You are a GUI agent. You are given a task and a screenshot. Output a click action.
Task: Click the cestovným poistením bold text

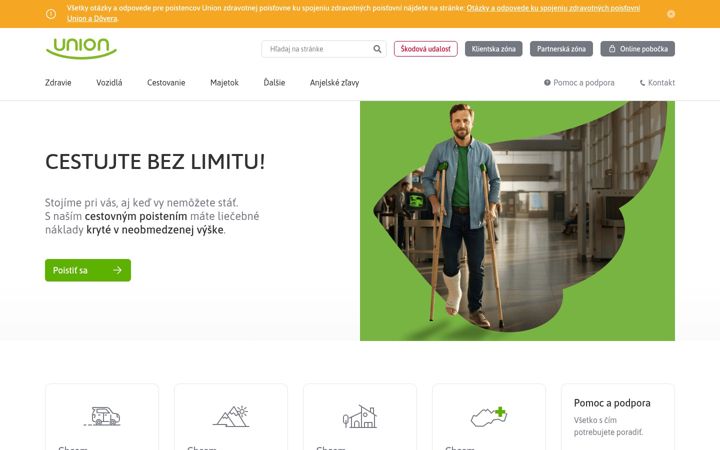pyautogui.click(x=136, y=216)
